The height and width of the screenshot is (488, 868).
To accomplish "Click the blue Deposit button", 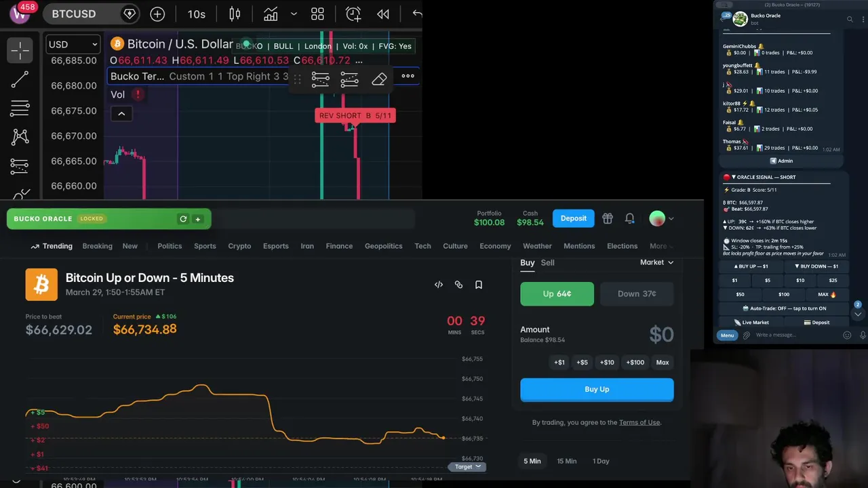I will [x=573, y=218].
